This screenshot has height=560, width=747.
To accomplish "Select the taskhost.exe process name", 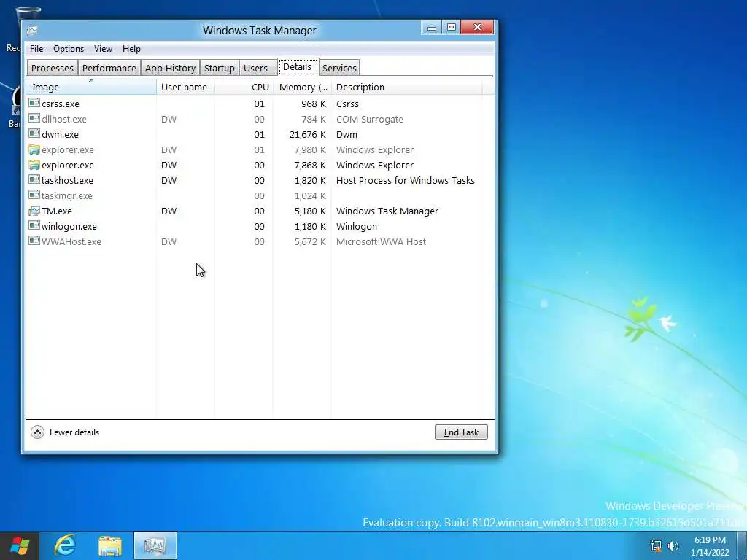I will click(67, 181).
